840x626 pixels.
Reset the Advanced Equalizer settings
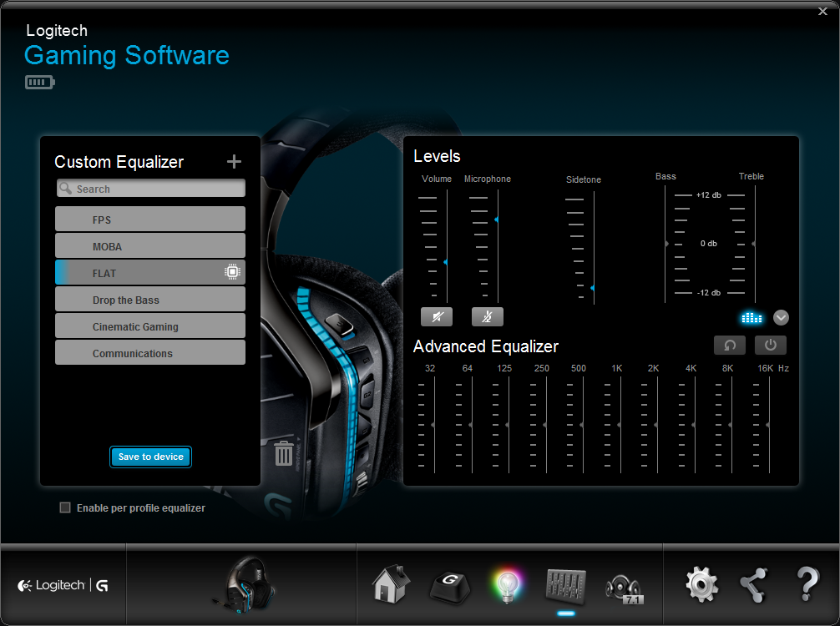(729, 346)
